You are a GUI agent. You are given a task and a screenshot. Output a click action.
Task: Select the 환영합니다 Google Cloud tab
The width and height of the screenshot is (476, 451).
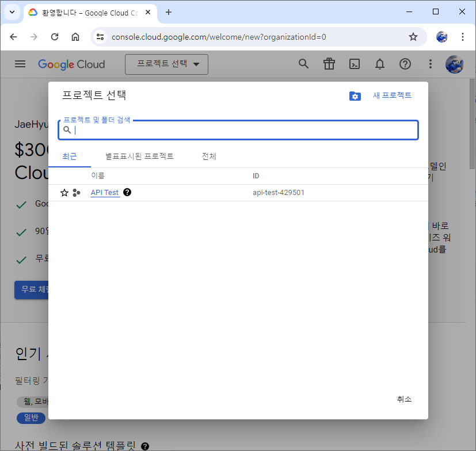90,13
